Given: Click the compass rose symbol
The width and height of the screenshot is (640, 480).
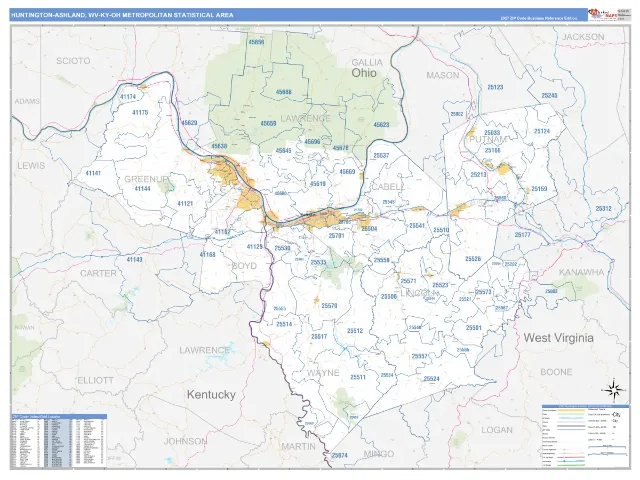Looking at the screenshot, I should 613,391.
